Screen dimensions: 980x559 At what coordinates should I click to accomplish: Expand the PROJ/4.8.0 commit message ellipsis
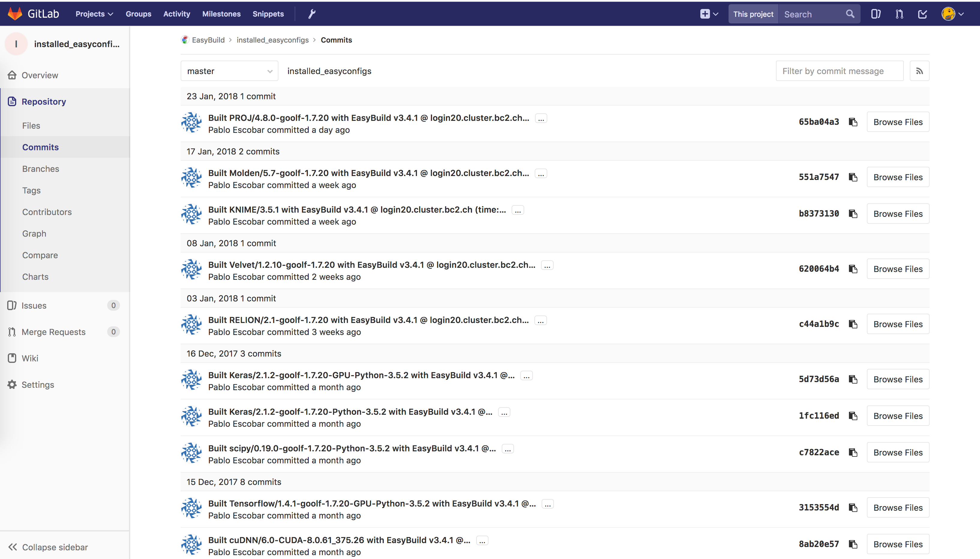click(x=541, y=118)
